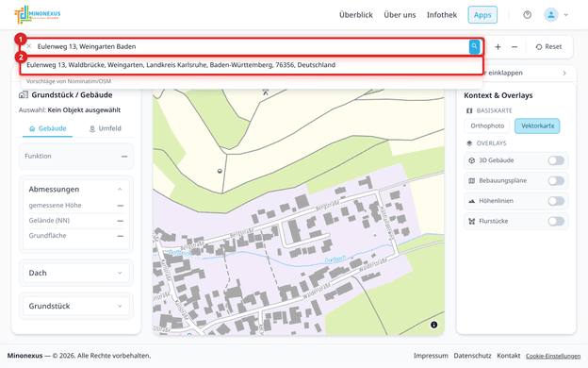Click the map marker icon at top
This screenshot has width=588, height=368.
coord(266,92)
